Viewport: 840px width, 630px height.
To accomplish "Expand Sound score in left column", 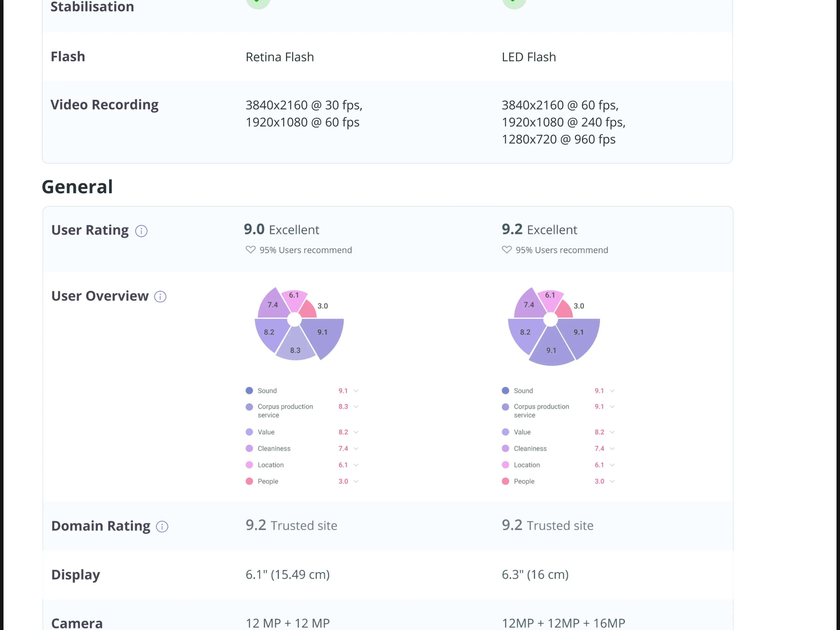I will click(x=356, y=391).
